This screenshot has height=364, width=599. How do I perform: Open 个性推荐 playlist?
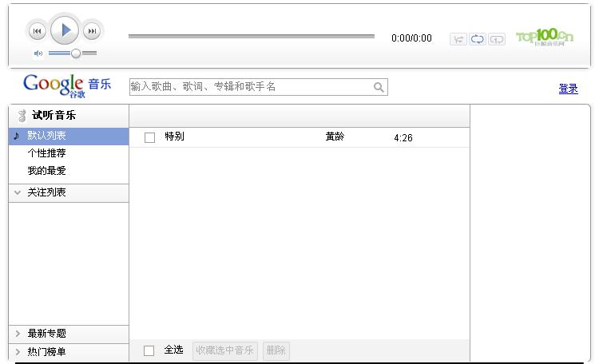46,153
